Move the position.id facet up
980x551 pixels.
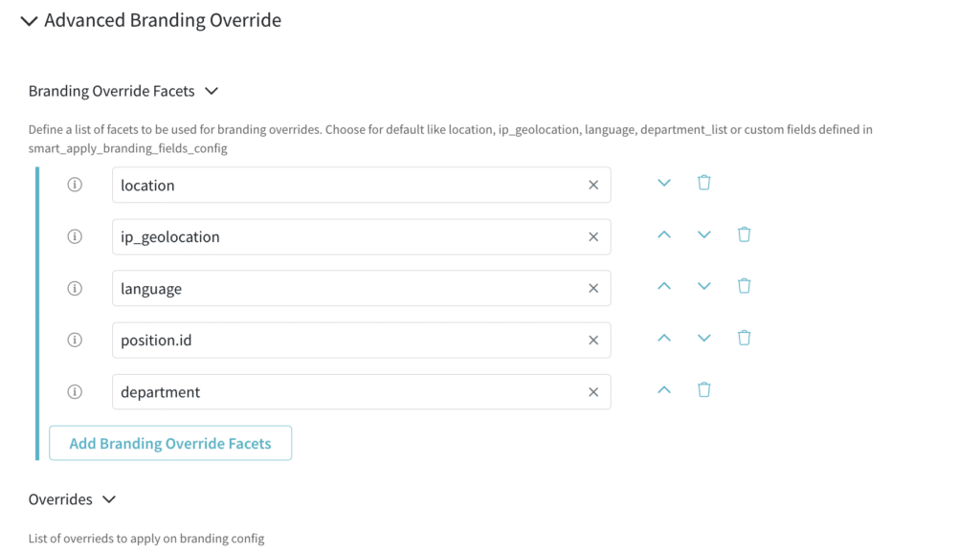(x=664, y=339)
